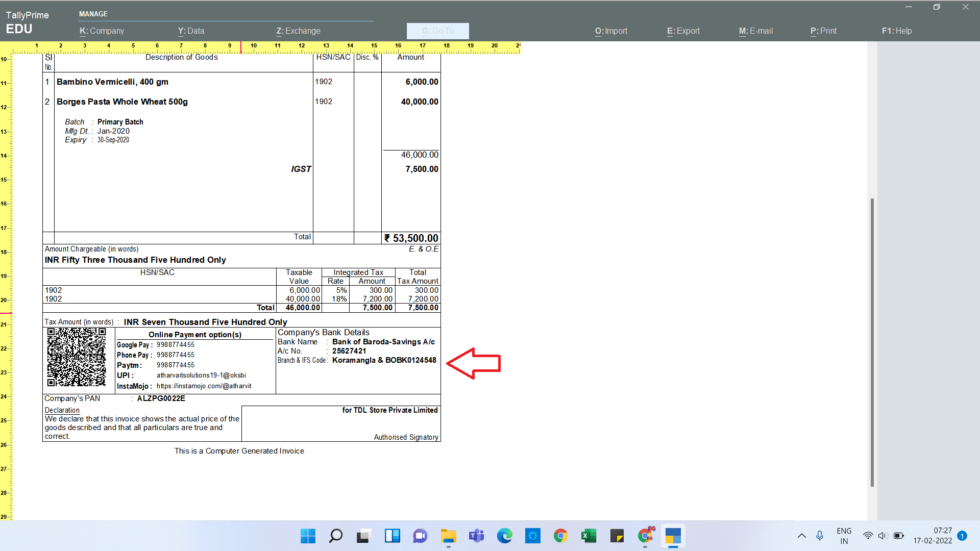980x551 pixels.
Task: Click the microphone icon in the system tray
Action: point(820,536)
